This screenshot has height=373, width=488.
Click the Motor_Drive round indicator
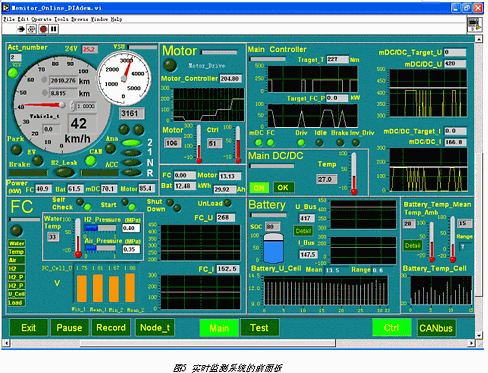coord(170,65)
